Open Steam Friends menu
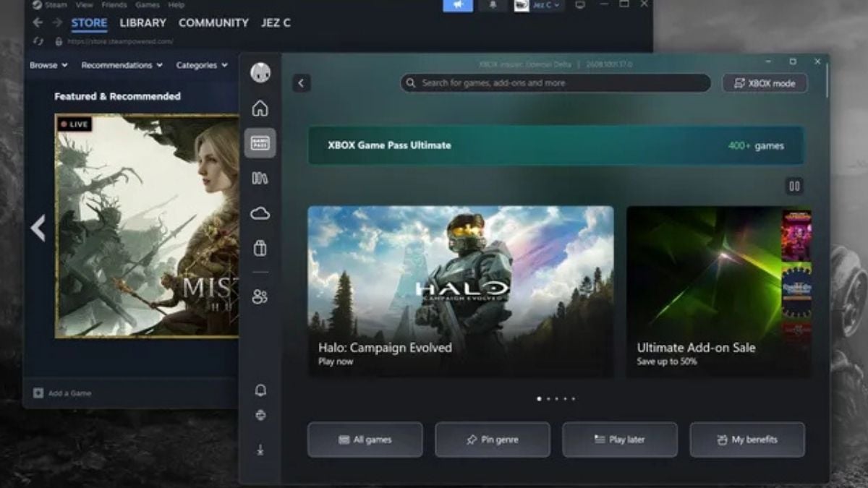This screenshot has width=868, height=488. [x=114, y=4]
